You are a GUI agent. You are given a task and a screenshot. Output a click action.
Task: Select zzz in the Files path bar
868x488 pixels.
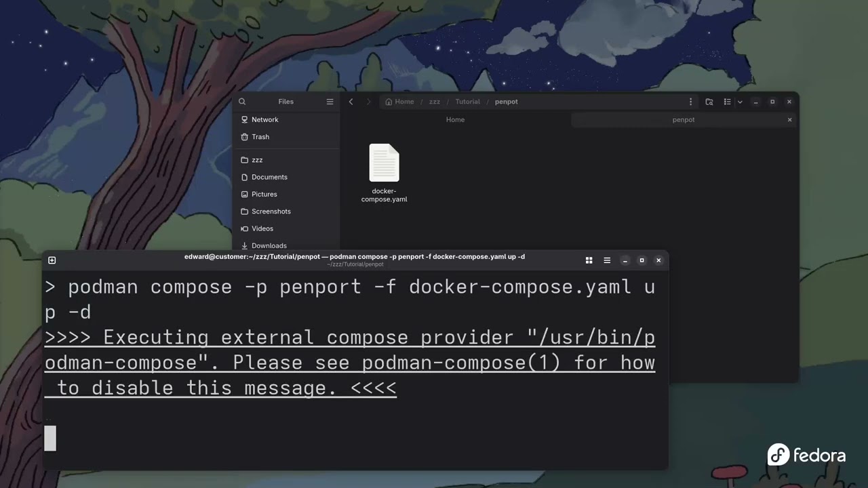[435, 102]
